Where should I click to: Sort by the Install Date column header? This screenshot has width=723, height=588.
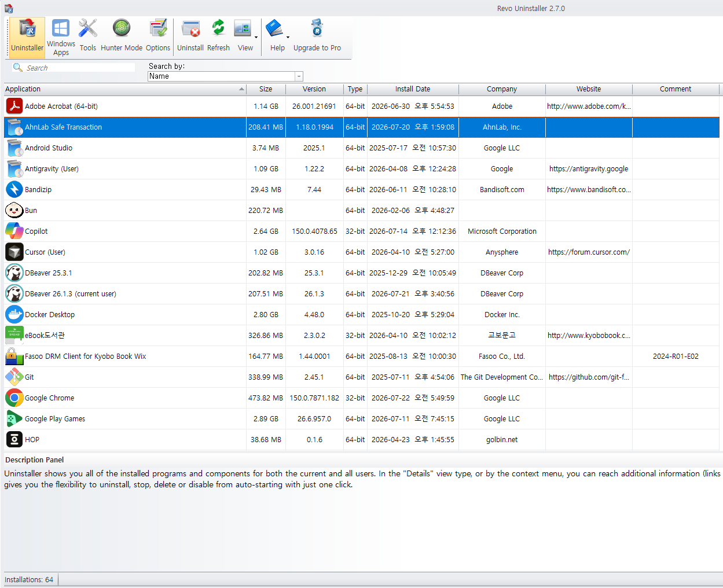click(x=413, y=89)
